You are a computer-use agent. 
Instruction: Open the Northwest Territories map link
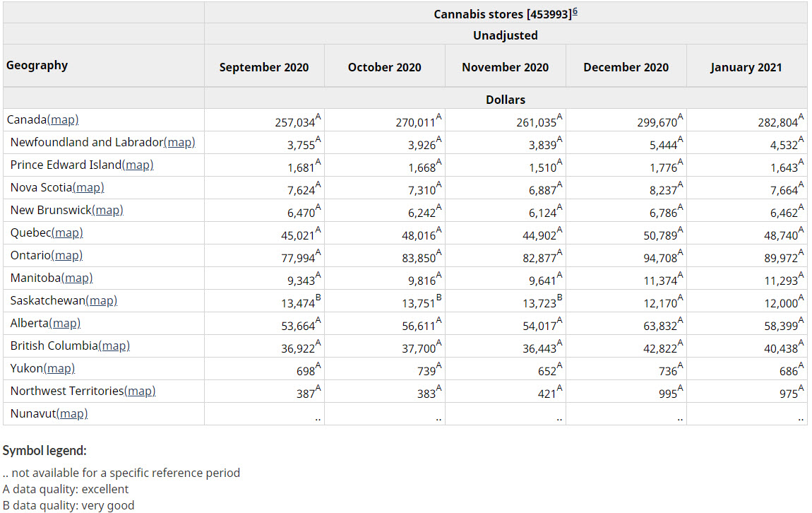pos(140,391)
